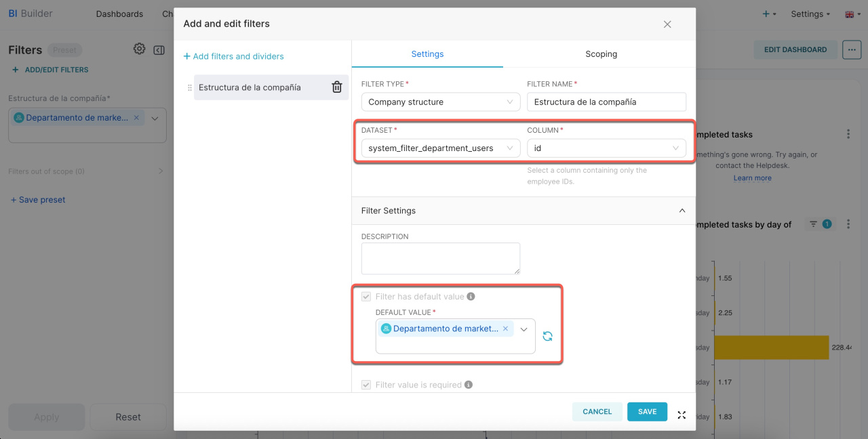This screenshot has width=868, height=439.
Task: Click the refresh default value icon
Action: 547,336
